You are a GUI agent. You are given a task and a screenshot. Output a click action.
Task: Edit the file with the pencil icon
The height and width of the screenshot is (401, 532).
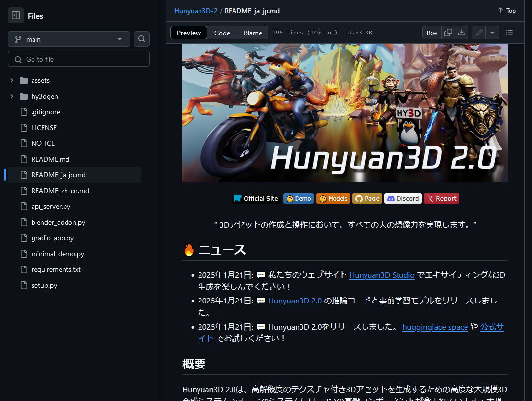click(478, 32)
